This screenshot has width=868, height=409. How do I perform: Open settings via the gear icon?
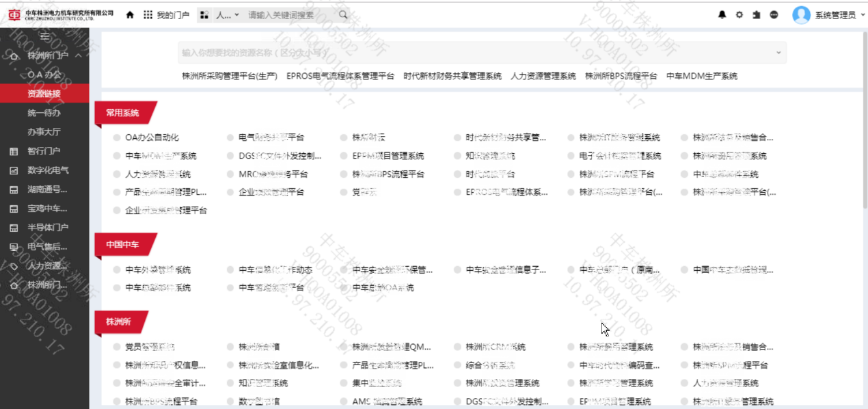(x=739, y=14)
